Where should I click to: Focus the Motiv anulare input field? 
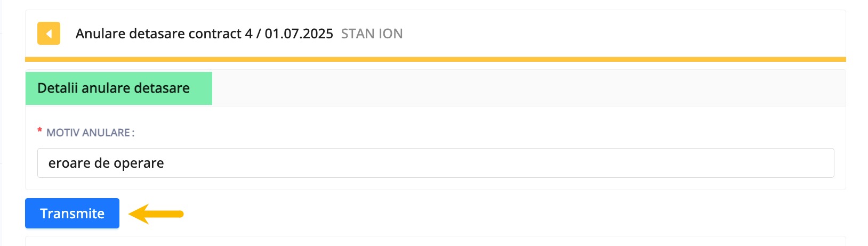pyautogui.click(x=436, y=163)
